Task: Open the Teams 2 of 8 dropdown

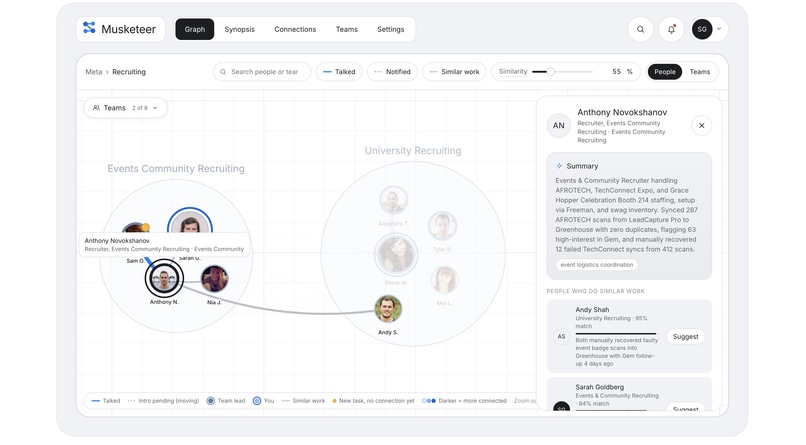Action: pyautogui.click(x=125, y=108)
